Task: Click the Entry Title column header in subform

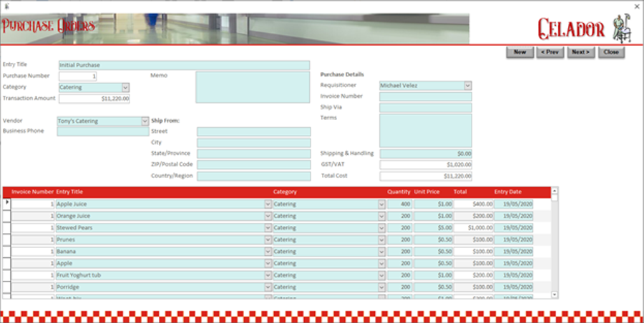Action: (x=69, y=192)
